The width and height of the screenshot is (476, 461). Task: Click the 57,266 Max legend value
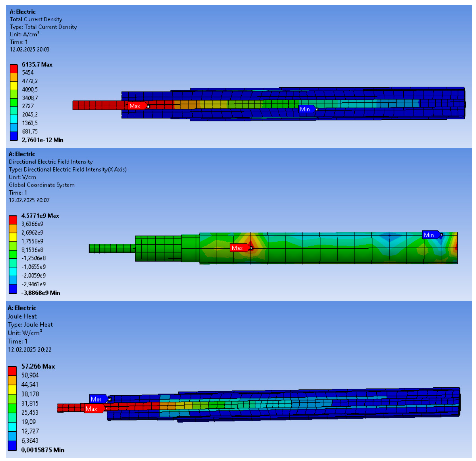point(38,366)
